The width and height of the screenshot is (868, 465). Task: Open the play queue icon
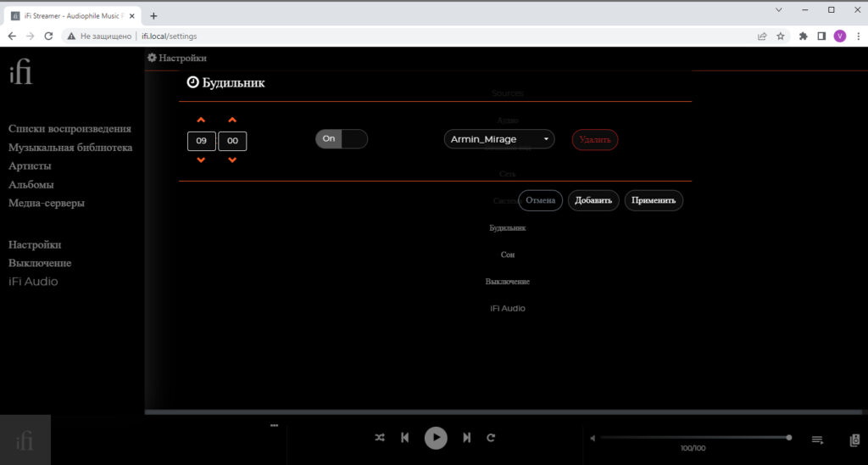[x=817, y=440]
